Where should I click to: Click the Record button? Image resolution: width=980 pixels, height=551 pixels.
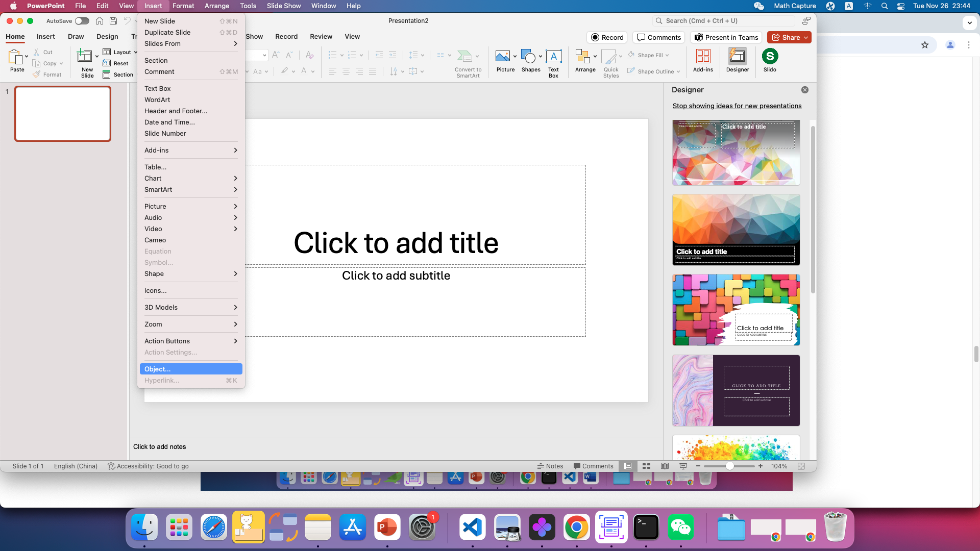pyautogui.click(x=607, y=37)
